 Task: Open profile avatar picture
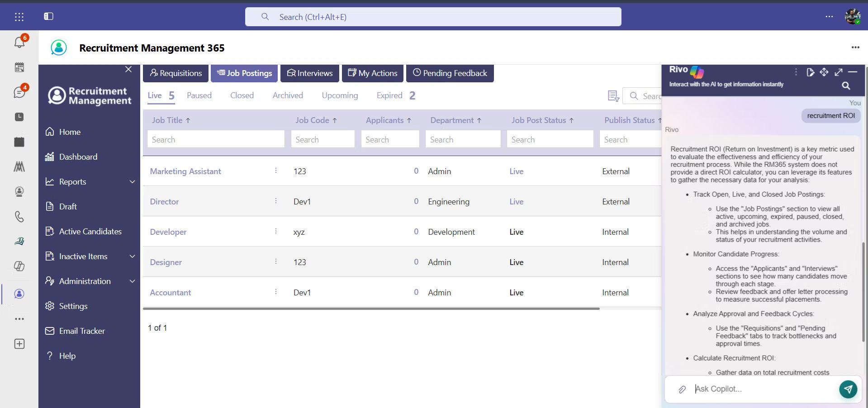point(853,16)
